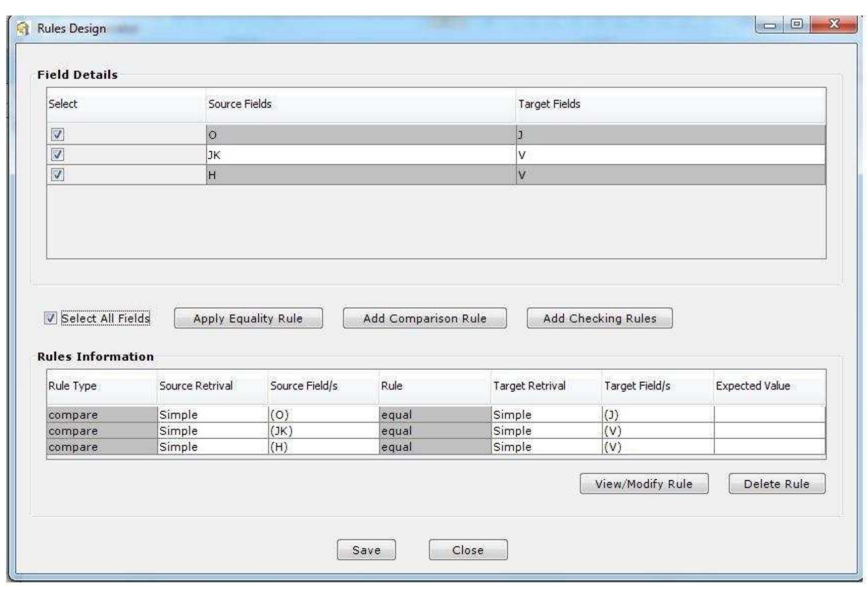Select source field cell O
This screenshot has width=868, height=590.
pos(361,135)
